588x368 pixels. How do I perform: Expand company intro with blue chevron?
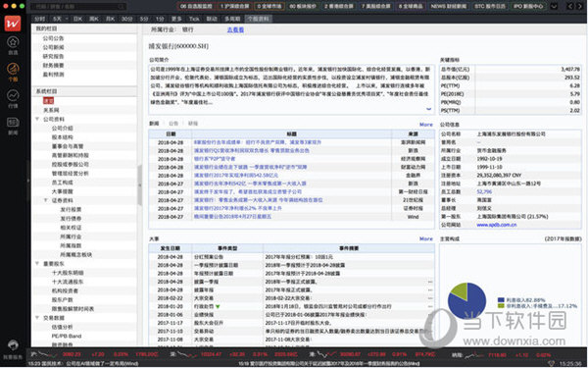click(x=428, y=109)
